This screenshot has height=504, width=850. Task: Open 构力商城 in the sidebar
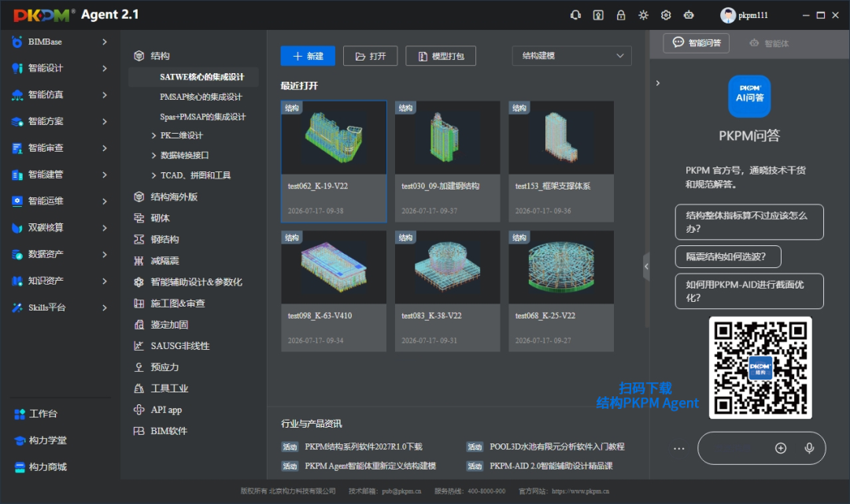tap(41, 466)
